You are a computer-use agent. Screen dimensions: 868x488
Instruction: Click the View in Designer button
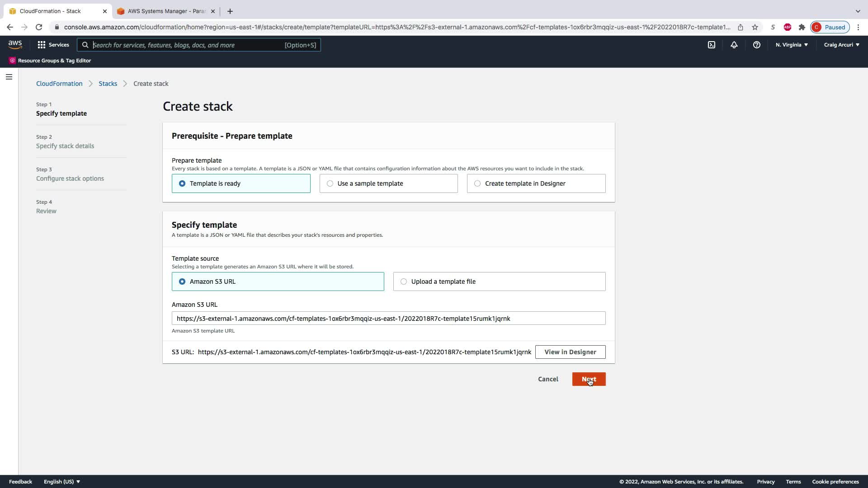click(570, 352)
